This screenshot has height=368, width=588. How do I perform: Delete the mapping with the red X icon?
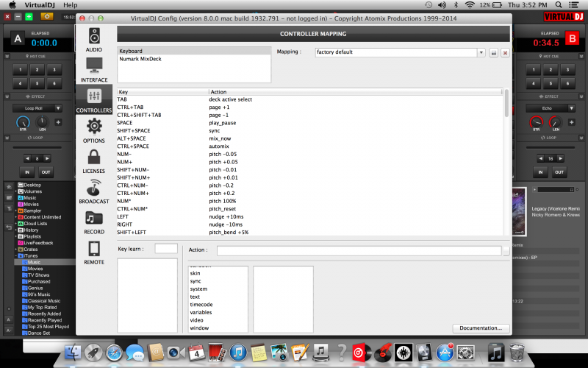(x=505, y=53)
